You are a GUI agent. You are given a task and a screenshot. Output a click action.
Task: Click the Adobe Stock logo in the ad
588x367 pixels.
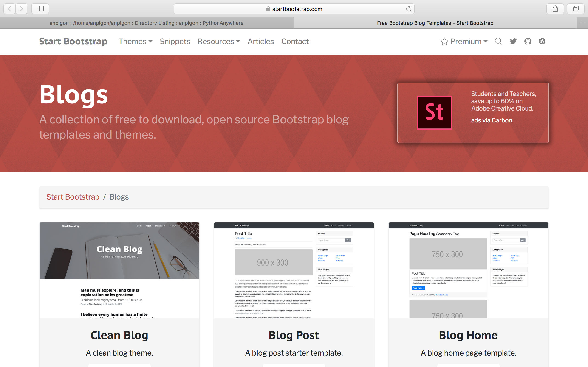434,112
